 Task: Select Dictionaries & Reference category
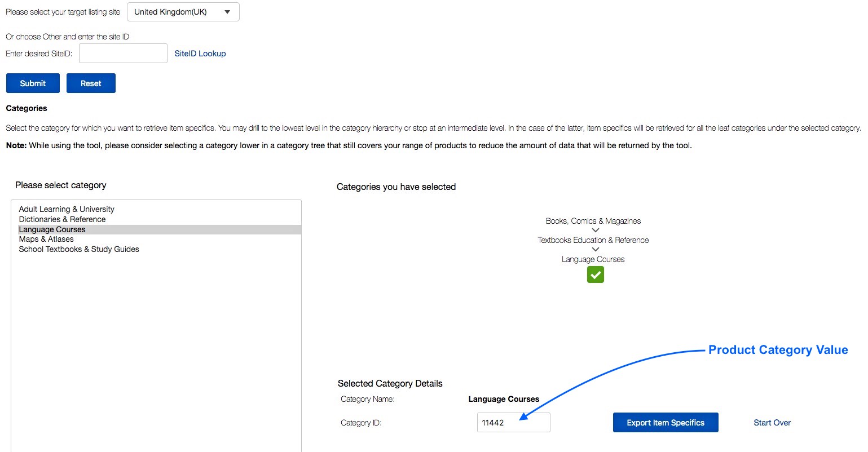click(x=62, y=219)
